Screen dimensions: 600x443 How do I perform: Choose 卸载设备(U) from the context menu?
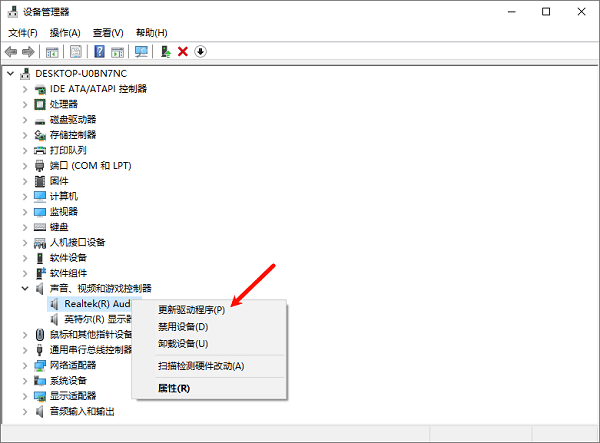(x=183, y=343)
